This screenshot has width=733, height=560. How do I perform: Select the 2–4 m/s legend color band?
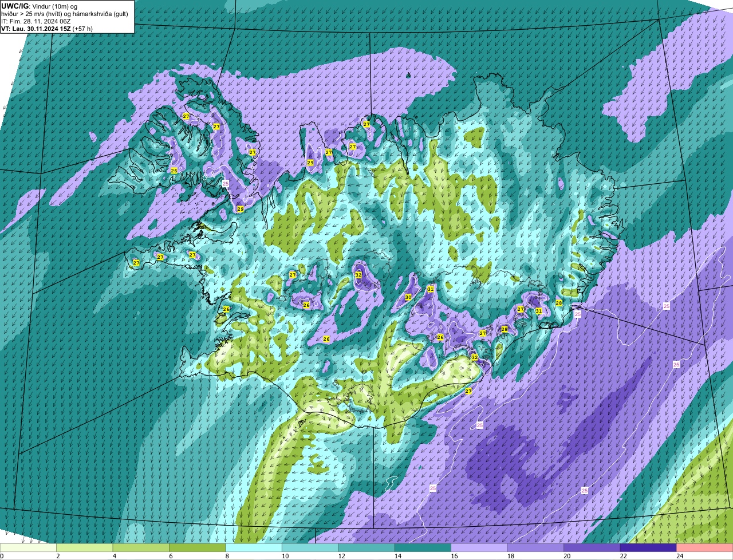coord(85,548)
